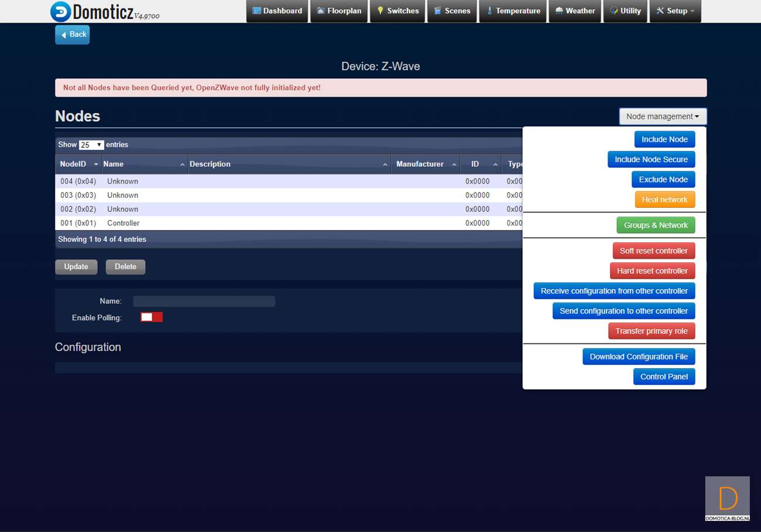View the Temperature tab
The height and width of the screenshot is (532, 761).
pos(513,11)
